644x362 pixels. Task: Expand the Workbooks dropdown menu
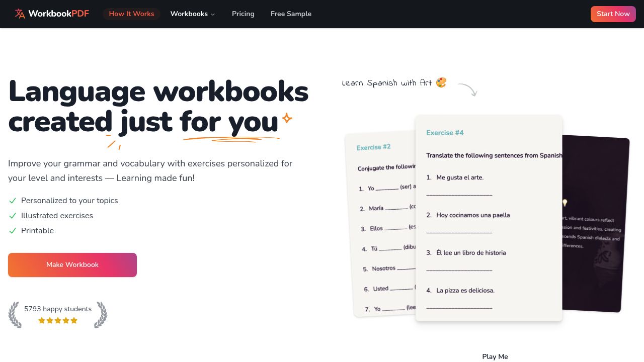click(193, 14)
